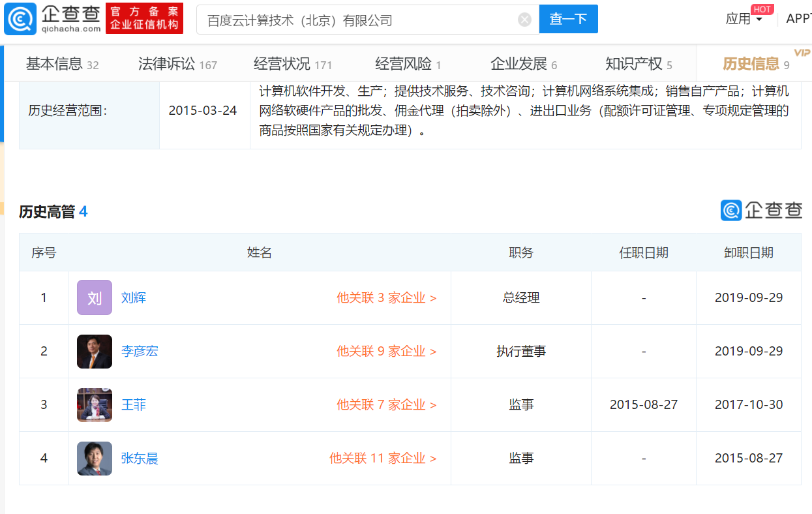Select the 执行董事 position cell
The height and width of the screenshot is (514, 812).
[x=521, y=351]
